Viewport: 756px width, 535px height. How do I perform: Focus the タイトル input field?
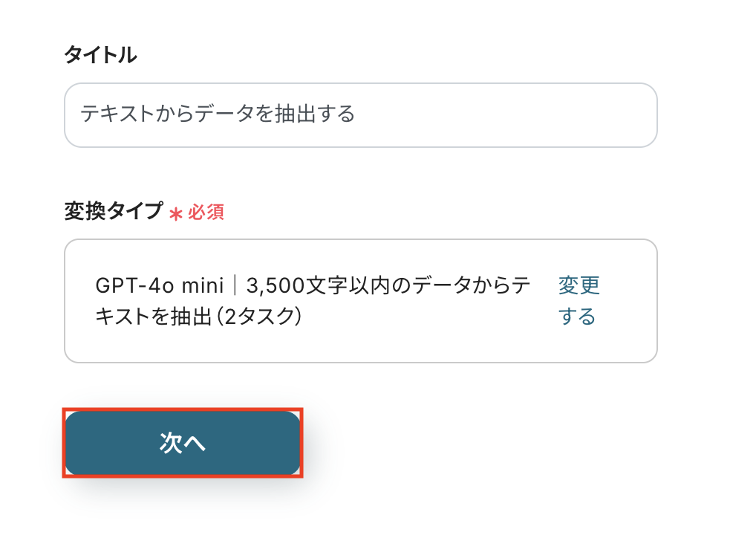360,114
